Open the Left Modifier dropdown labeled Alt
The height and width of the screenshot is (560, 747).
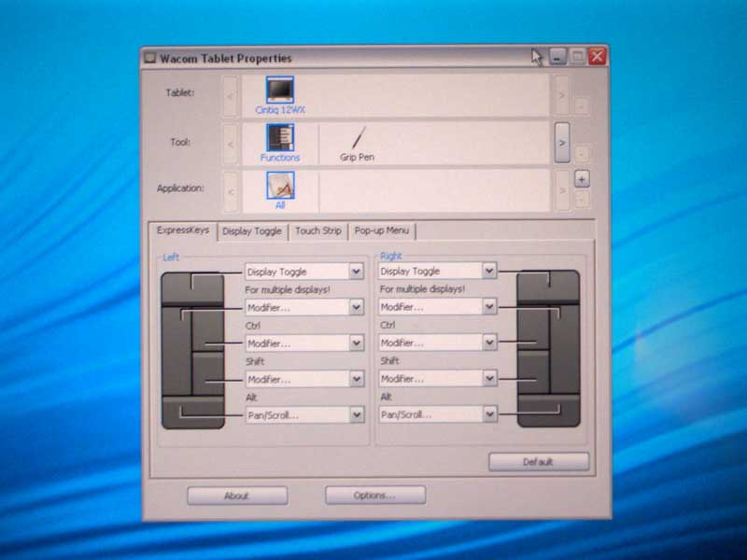304,380
